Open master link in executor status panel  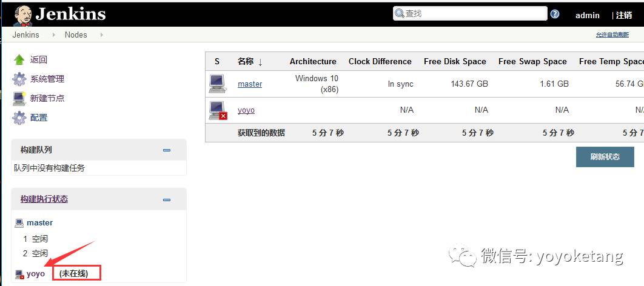tap(40, 223)
